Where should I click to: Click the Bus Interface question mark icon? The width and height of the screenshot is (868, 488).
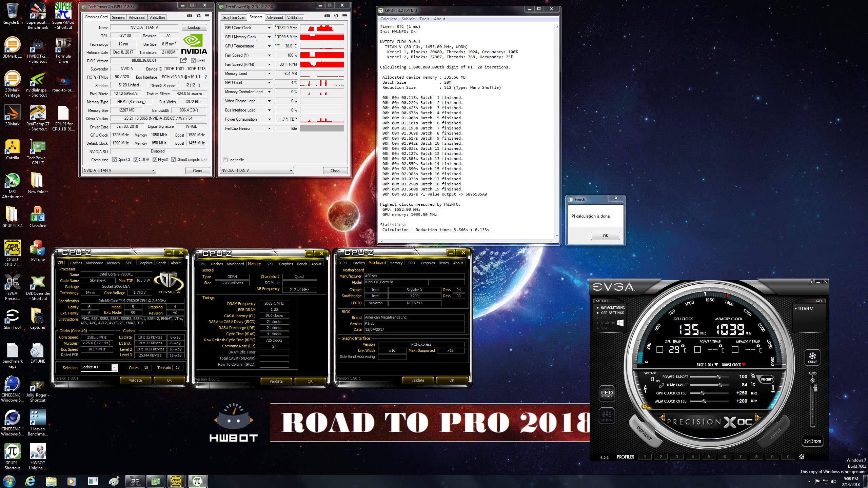click(205, 77)
